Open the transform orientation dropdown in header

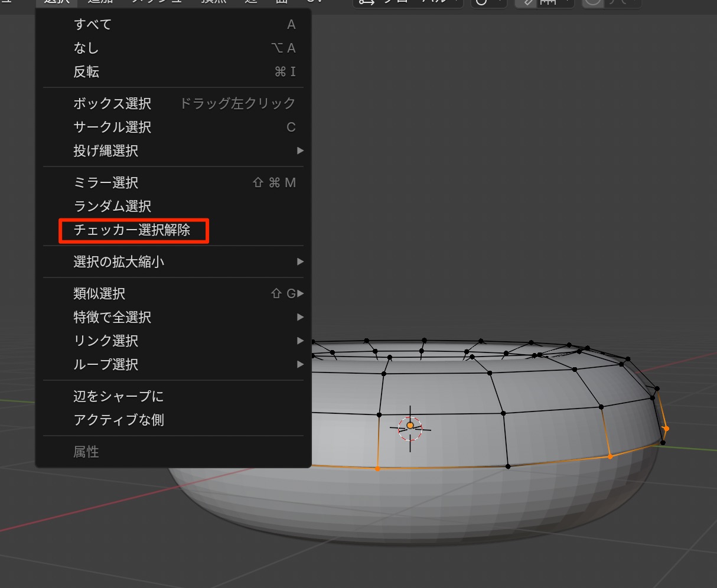tap(408, 2)
